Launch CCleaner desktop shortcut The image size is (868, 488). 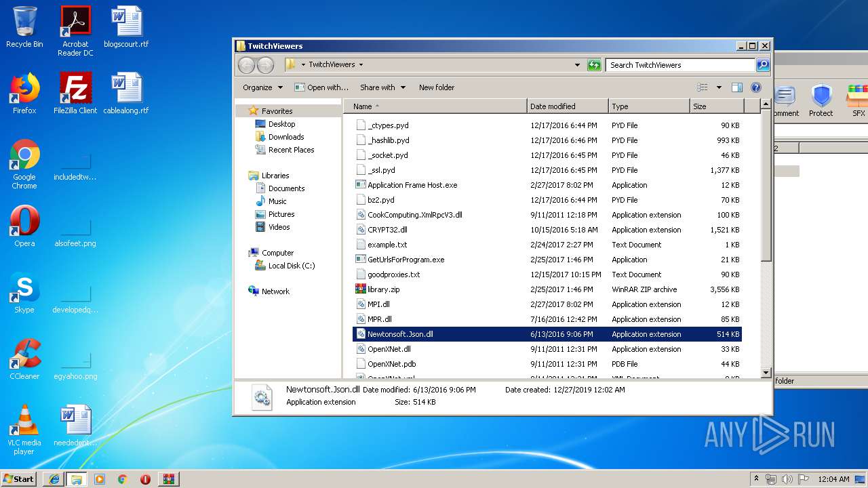pyautogui.click(x=24, y=359)
